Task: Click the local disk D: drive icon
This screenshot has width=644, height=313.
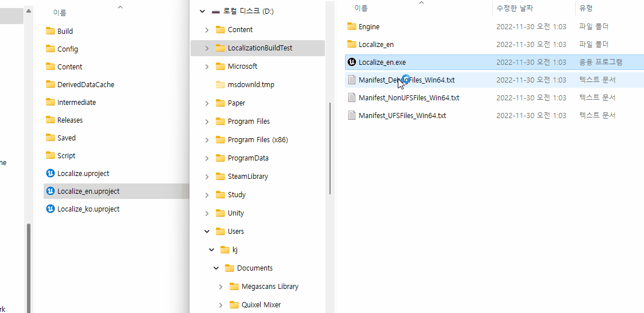Action: coord(216,11)
